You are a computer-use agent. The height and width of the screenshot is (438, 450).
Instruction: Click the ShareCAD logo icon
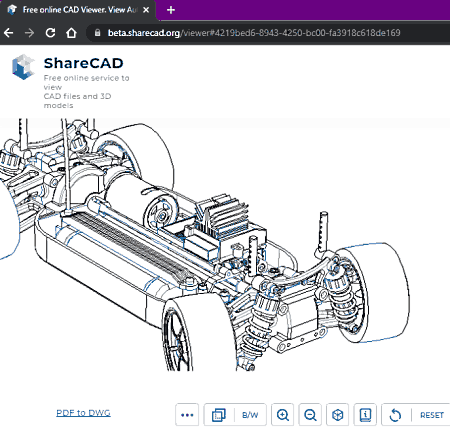pos(23,67)
